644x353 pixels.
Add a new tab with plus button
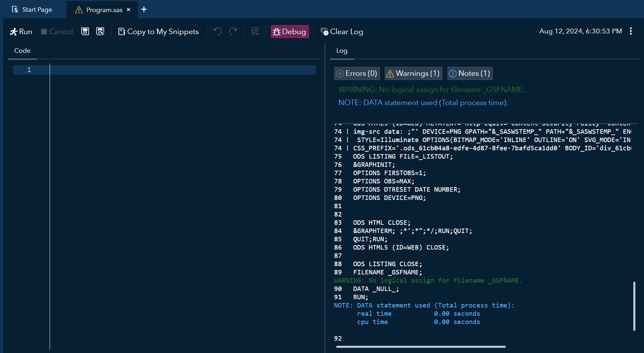tap(144, 10)
